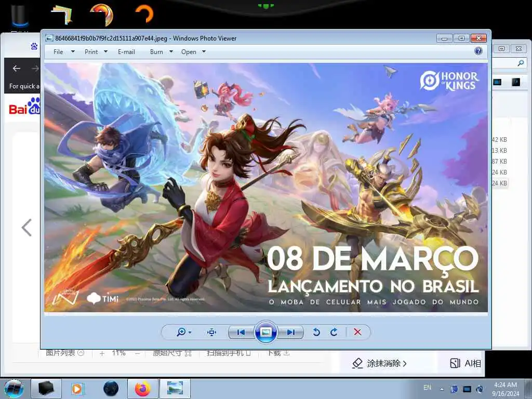
Task: Open the Open menu in Photo Viewer
Action: point(189,52)
